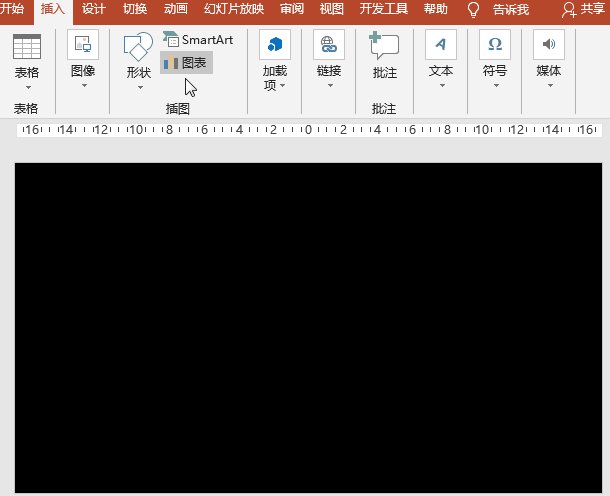Open the 审阅 review tab
The image size is (610, 496).
[292, 9]
